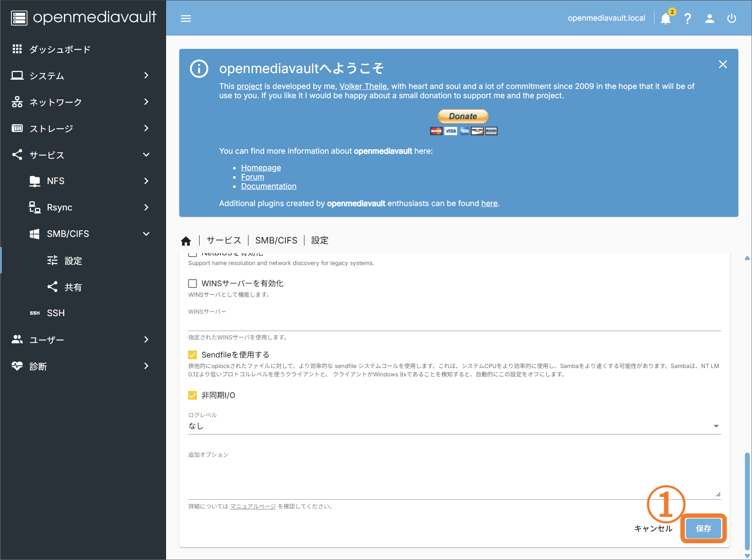Click the power menu icon
The height and width of the screenshot is (560, 752).
pos(732,18)
